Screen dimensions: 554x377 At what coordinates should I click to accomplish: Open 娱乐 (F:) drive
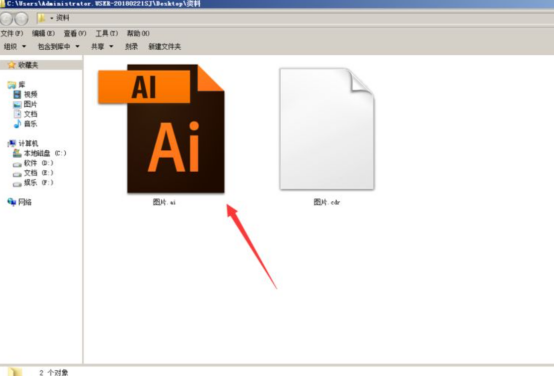point(39,183)
